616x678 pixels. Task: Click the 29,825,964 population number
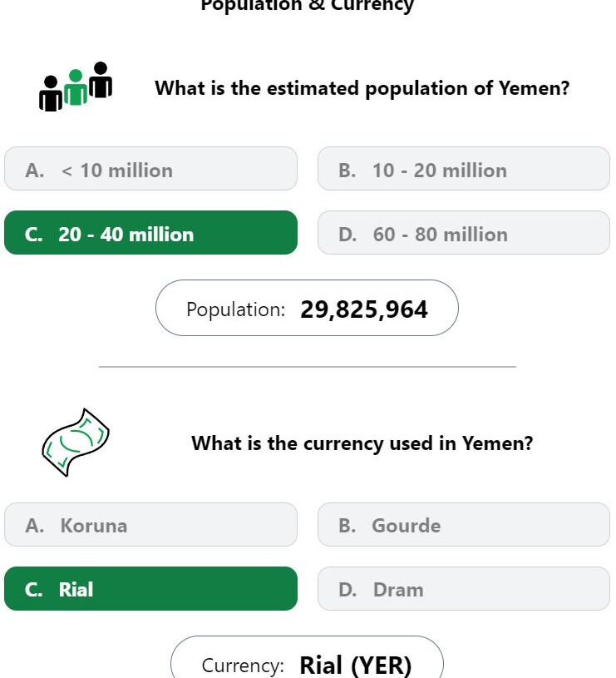coord(364,309)
